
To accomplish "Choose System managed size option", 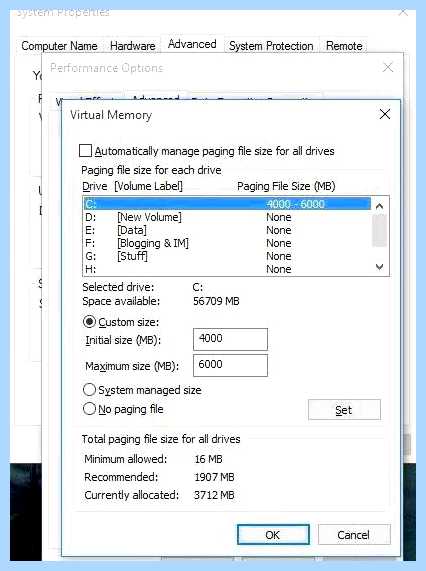I will [89, 390].
